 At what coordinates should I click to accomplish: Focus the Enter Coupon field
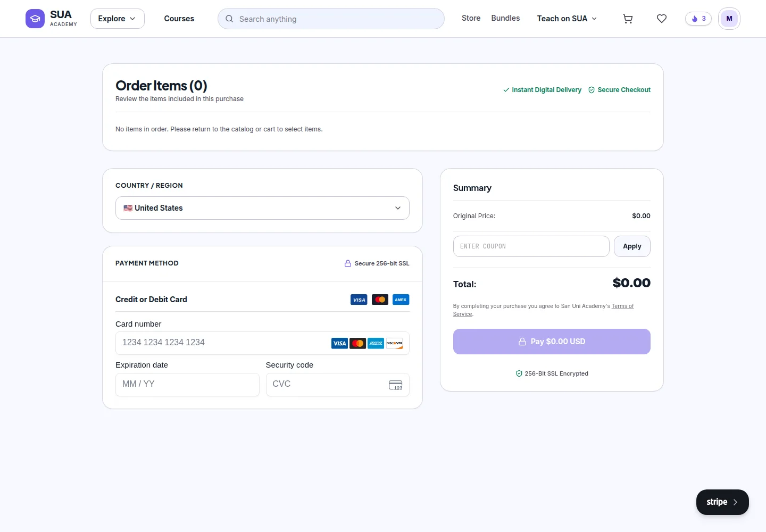531,246
